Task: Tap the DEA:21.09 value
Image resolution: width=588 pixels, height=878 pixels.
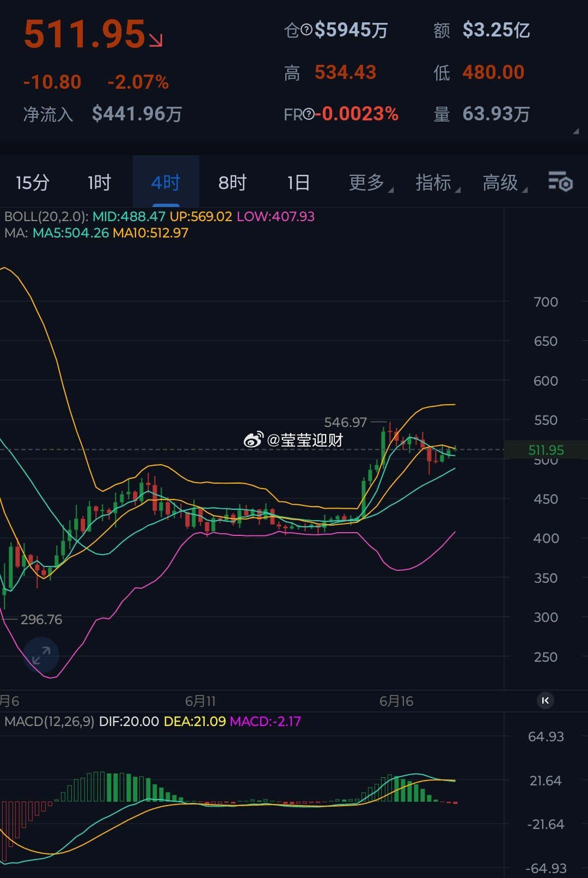Action: click(194, 722)
